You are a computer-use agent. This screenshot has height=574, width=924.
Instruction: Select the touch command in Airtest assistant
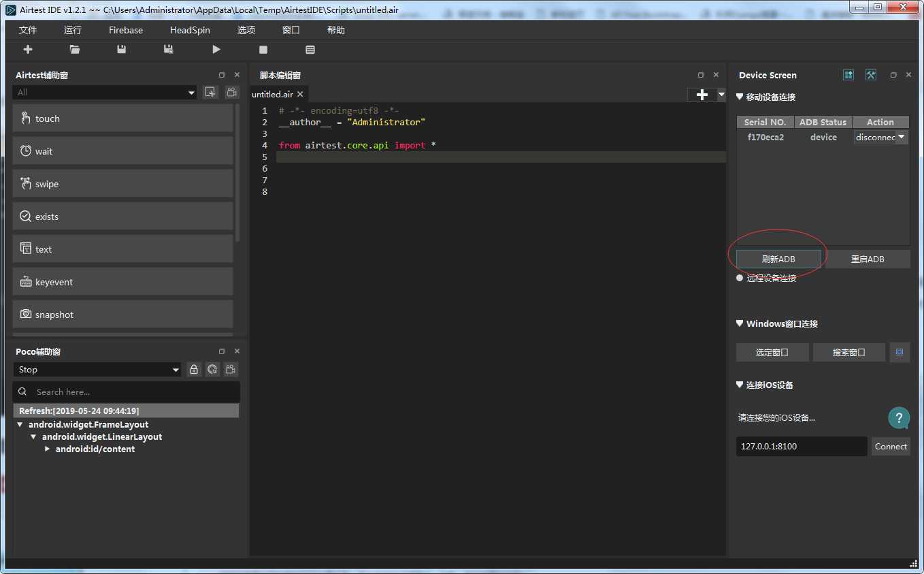coord(122,118)
